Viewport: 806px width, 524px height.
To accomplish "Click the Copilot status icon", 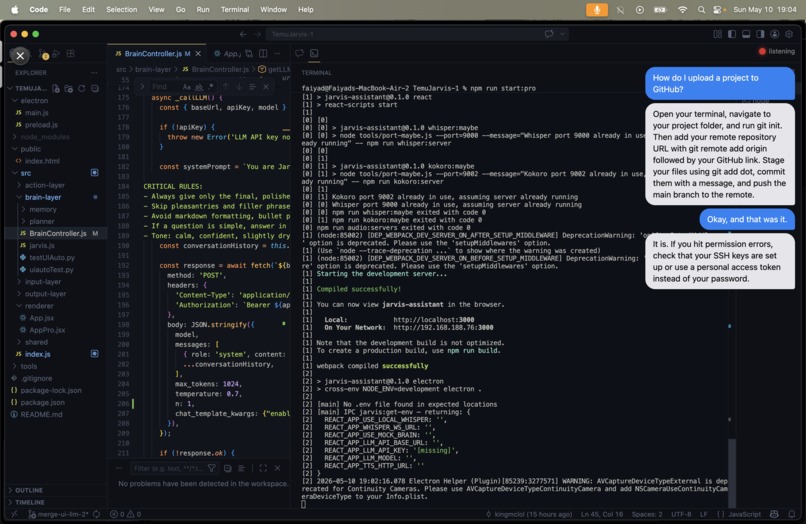I will coord(774,514).
